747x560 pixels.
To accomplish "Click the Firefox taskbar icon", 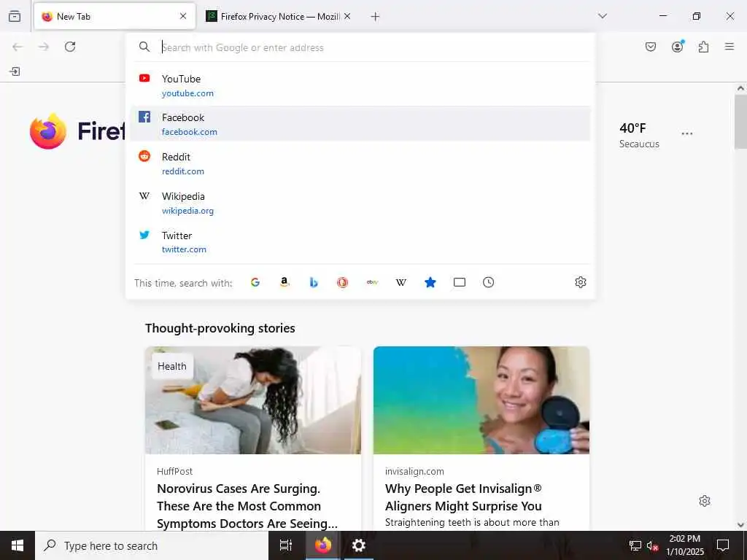I will 322,545.
